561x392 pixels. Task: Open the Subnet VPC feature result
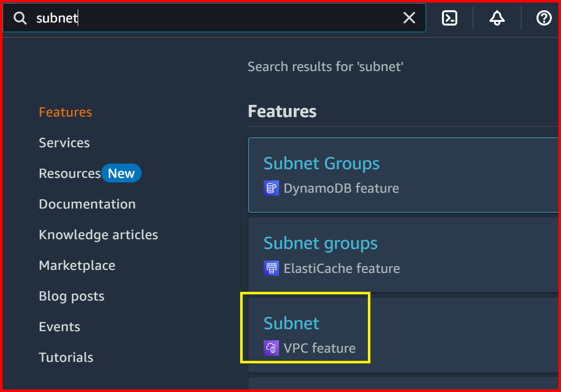click(x=291, y=323)
